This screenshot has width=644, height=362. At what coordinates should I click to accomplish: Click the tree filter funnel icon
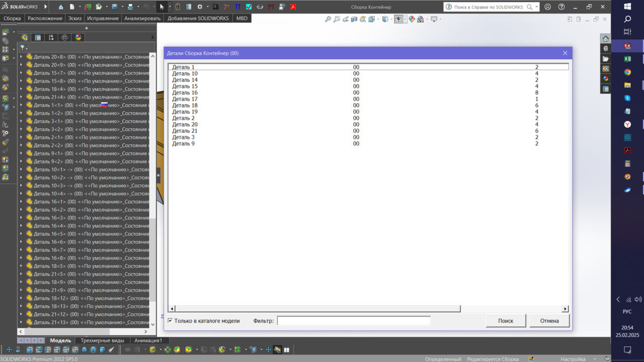(x=22, y=48)
